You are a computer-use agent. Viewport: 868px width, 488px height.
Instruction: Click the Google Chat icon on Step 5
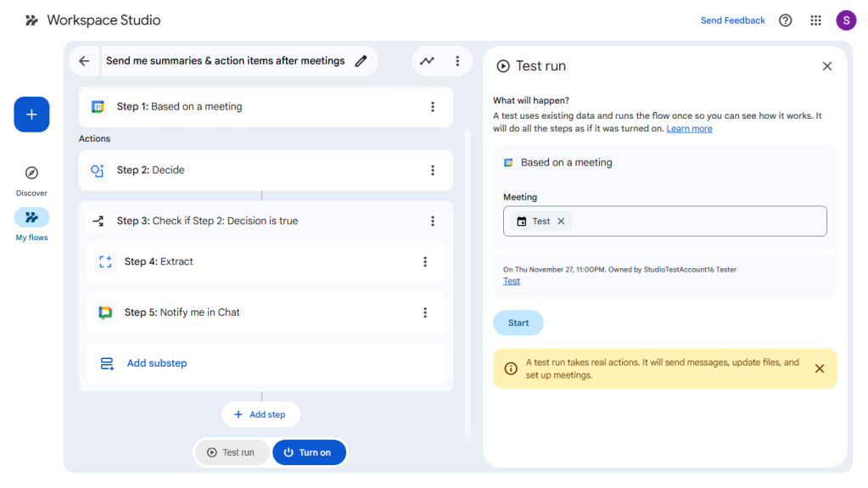(x=105, y=312)
